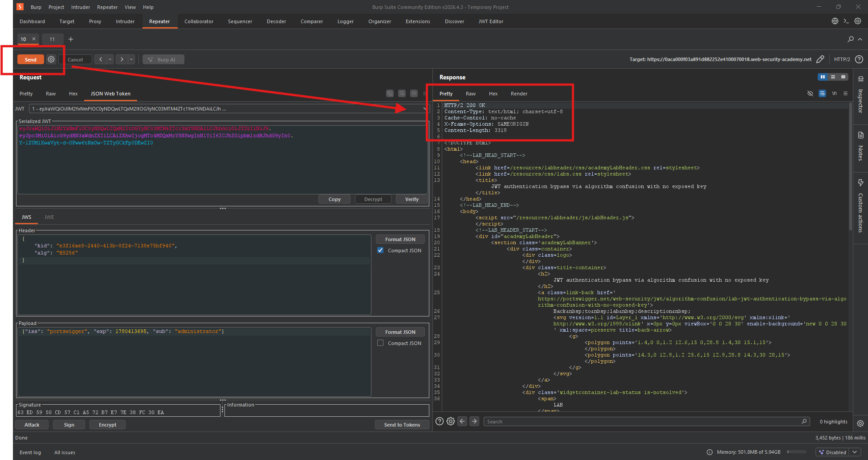
Task: Open response search settings gear
Action: point(451,421)
